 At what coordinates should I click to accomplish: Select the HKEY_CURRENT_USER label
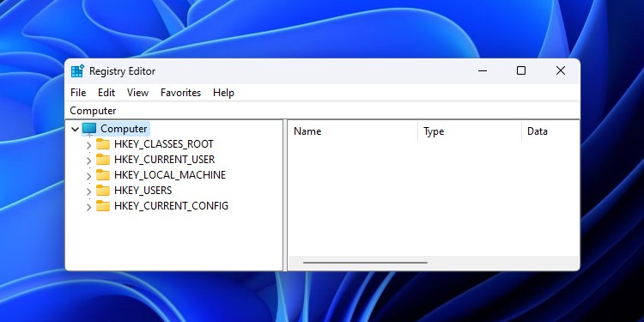click(x=164, y=160)
